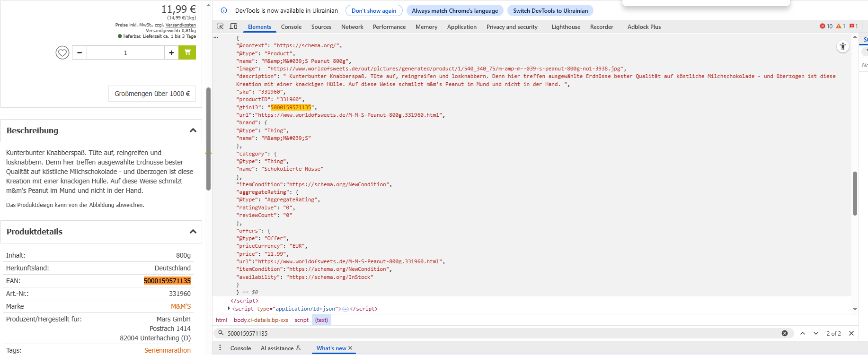This screenshot has height=355, width=868.
Task: Click the "priceCurrency": "EUR" code line
Action: coord(272,246)
